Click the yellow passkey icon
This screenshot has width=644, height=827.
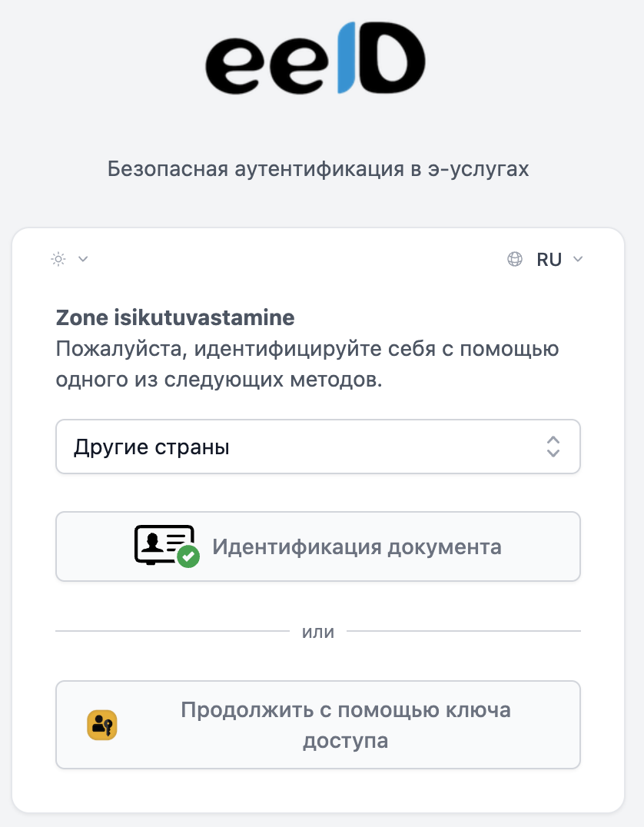pos(102,725)
